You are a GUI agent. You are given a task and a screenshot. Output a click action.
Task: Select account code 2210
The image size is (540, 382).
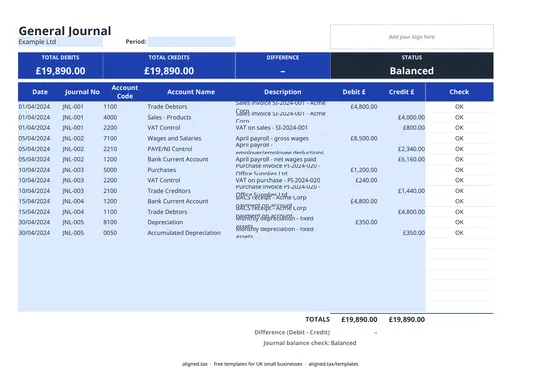click(110, 149)
